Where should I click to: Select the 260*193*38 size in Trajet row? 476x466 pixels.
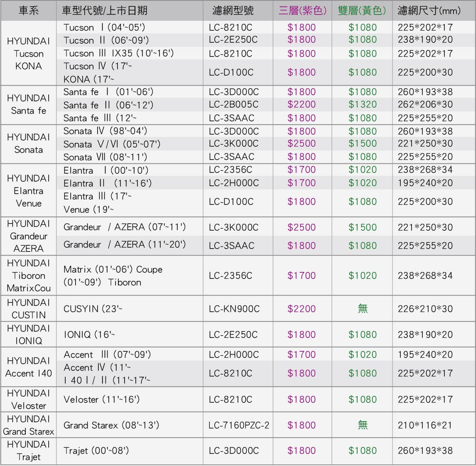425,451
